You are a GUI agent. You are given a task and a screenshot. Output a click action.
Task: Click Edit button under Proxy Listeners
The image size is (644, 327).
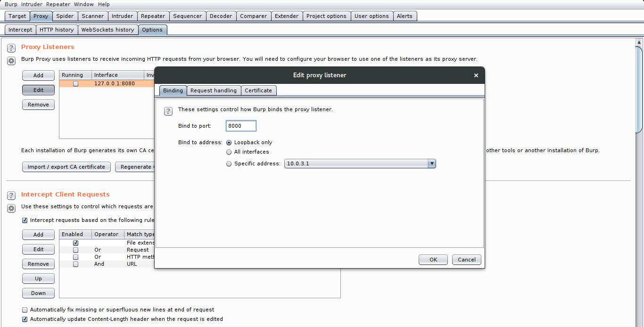coord(38,90)
